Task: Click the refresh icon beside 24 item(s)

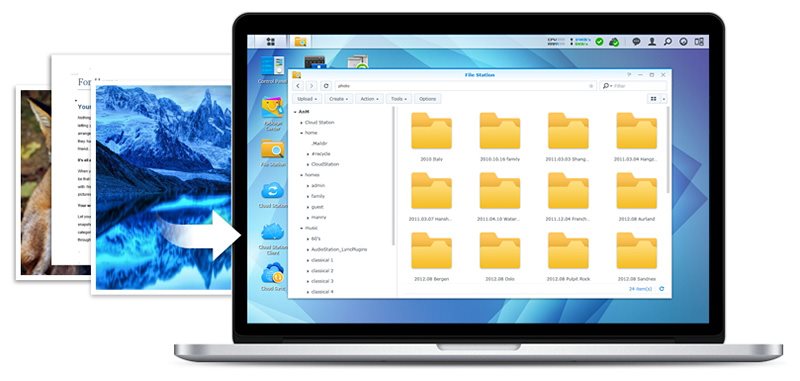Action: pos(662,289)
